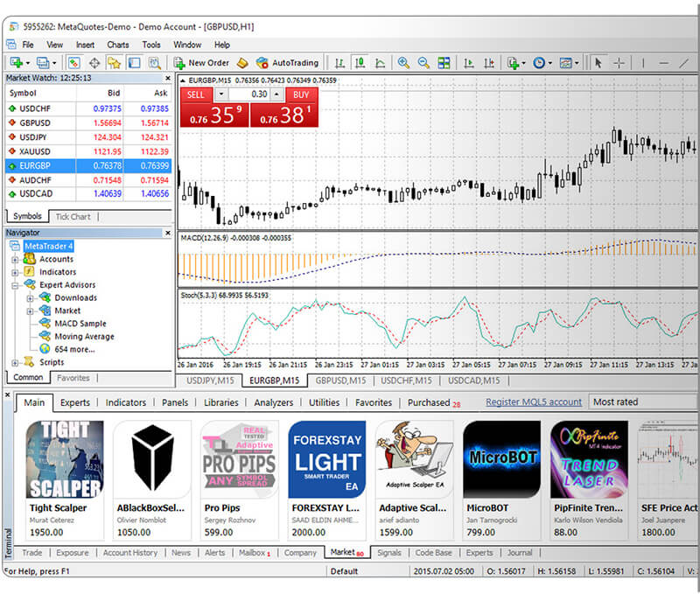Open the dropdown arrow beside Profiles

pos(54,63)
